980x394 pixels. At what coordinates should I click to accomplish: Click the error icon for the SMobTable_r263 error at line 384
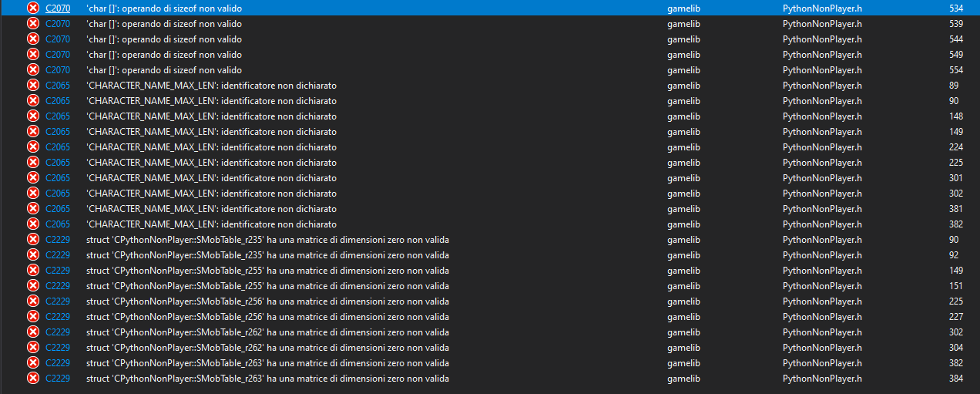pos(33,378)
